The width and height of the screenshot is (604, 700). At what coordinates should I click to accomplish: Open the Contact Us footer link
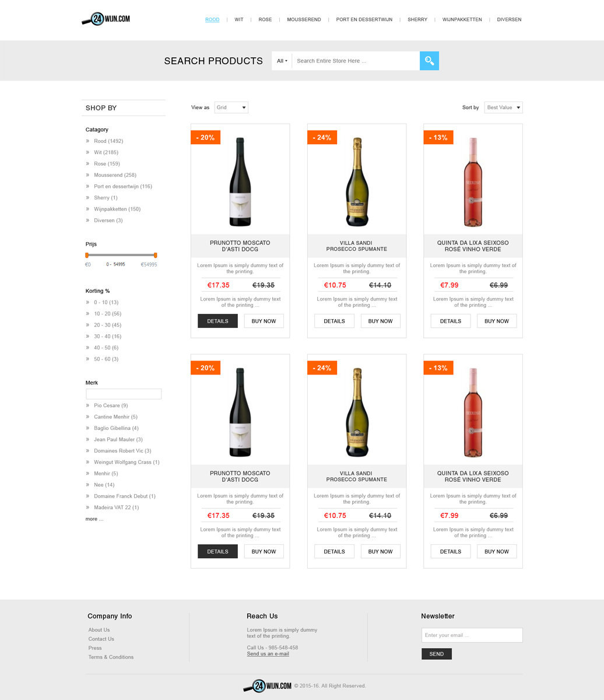point(101,639)
